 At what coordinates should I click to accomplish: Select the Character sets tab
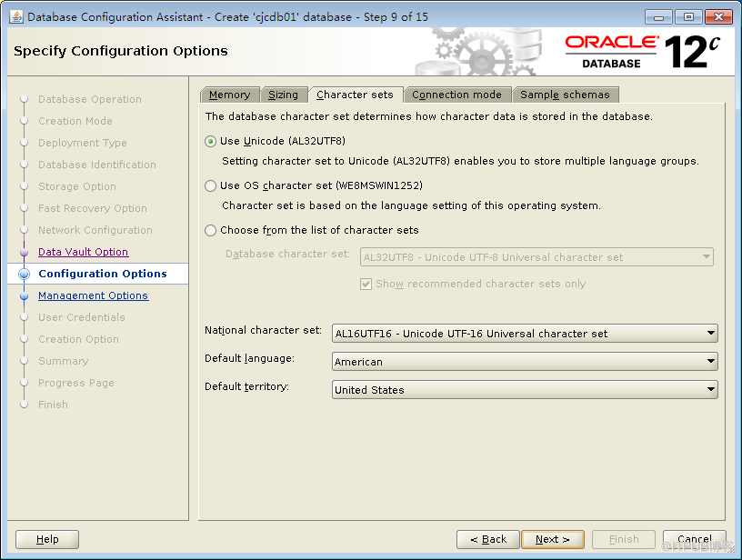click(x=355, y=95)
